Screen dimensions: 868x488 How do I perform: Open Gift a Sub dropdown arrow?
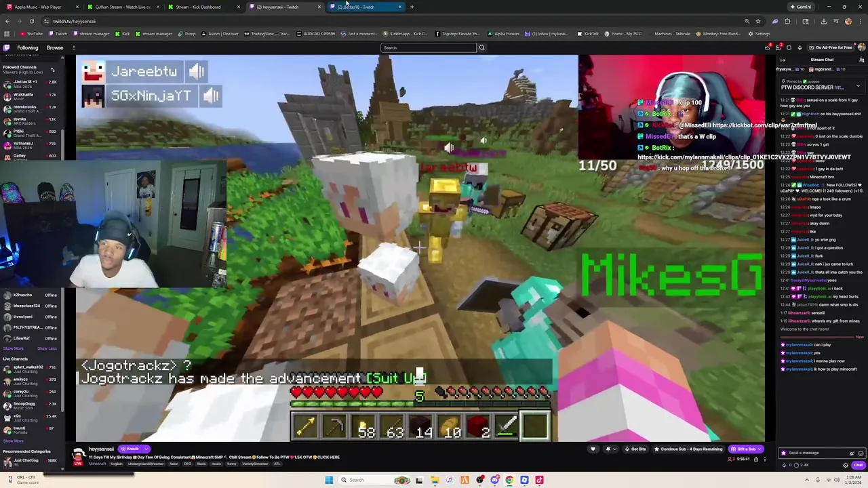coord(761,449)
